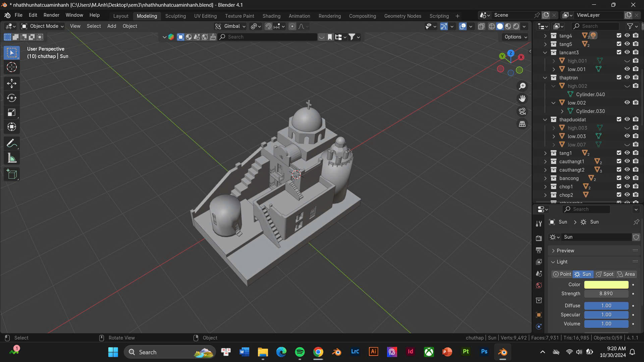Expand the Cylinder.030 mesh item
The image size is (644, 362).
point(562,111)
